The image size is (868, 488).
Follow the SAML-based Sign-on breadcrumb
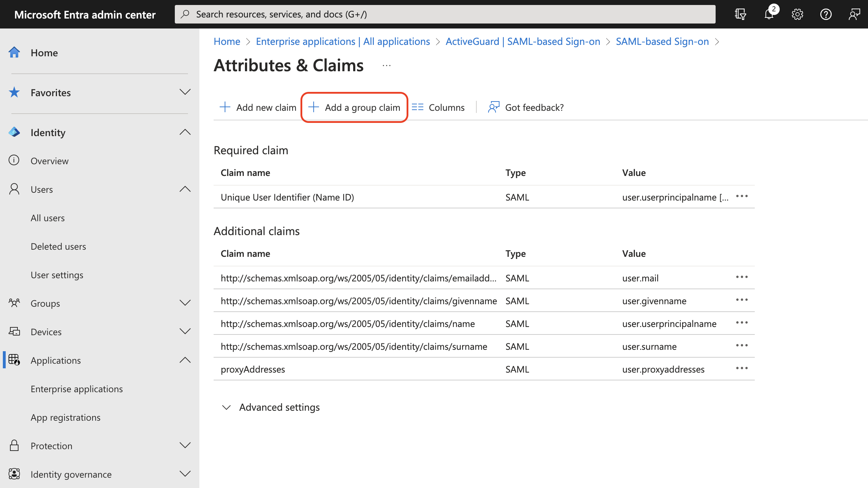(x=662, y=41)
